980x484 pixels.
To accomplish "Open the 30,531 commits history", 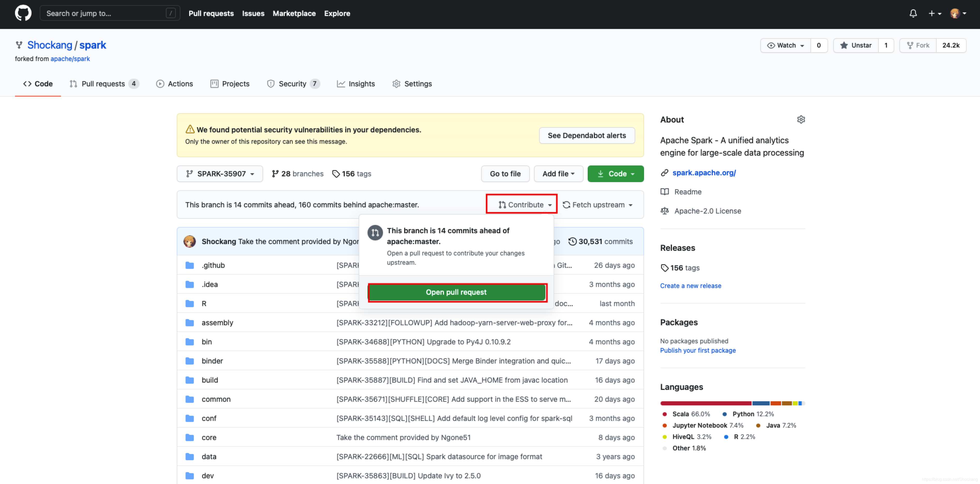I will tap(600, 241).
